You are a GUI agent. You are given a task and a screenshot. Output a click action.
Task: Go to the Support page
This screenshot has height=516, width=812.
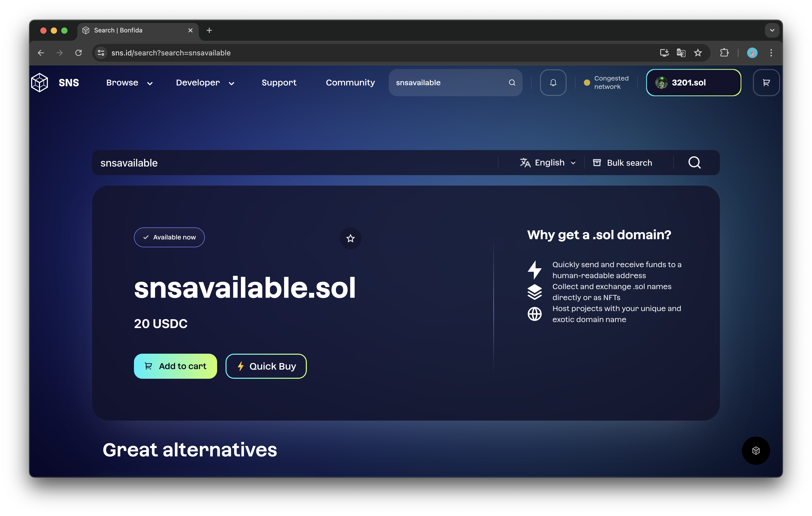tap(279, 83)
